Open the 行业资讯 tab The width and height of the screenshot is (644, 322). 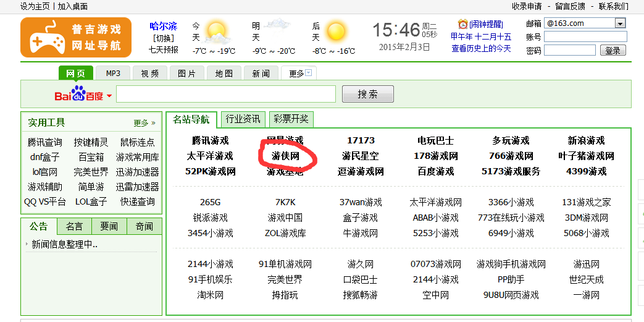click(243, 119)
